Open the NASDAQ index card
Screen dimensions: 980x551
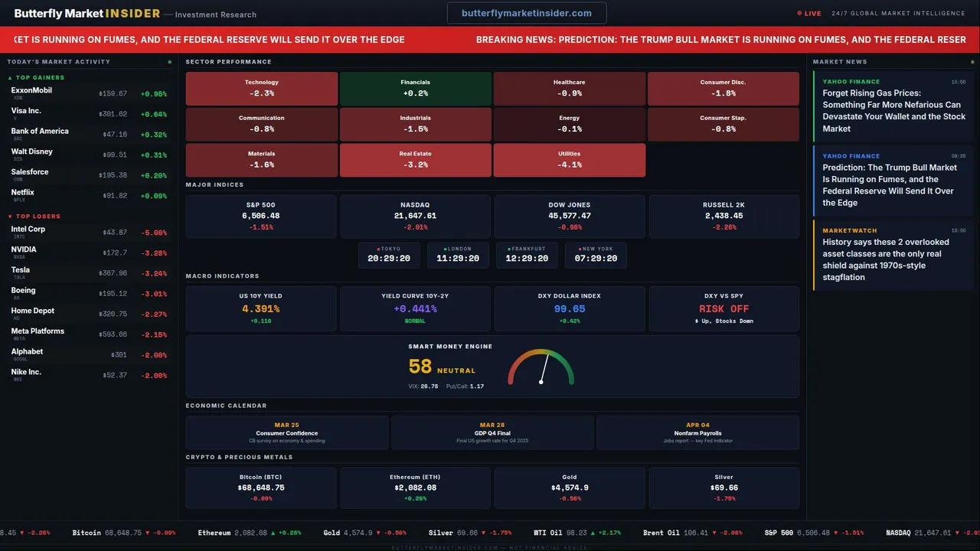tap(415, 217)
